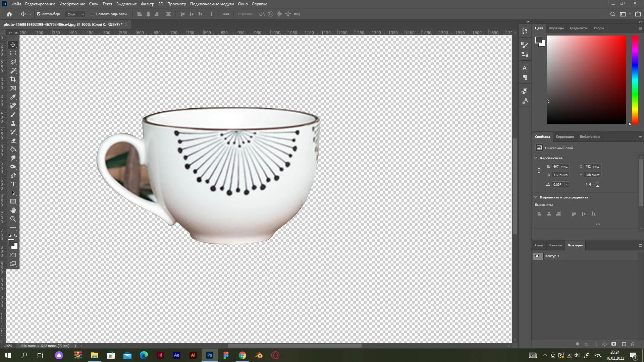Screen dimensions: 644x362
Task: Disable the Автовыбор checkbox
Action: click(39, 14)
